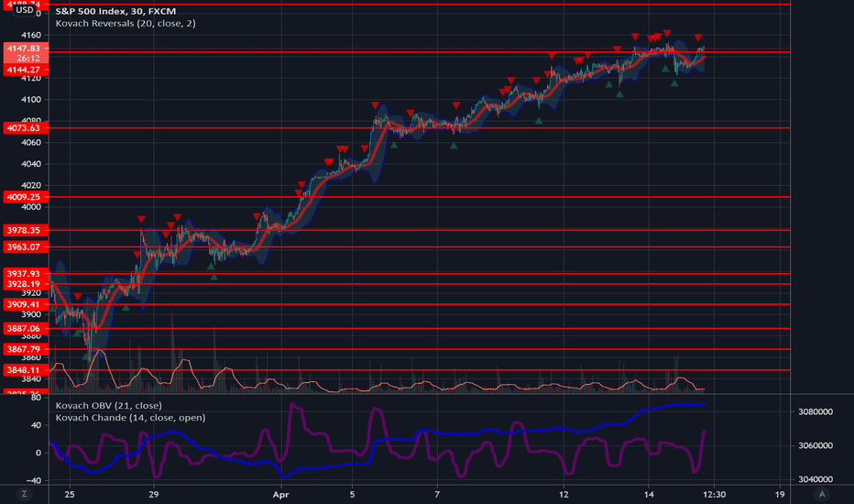Screen dimensions: 854x504
Task: Select the 3867.79 horizontal line label
Action: point(26,349)
